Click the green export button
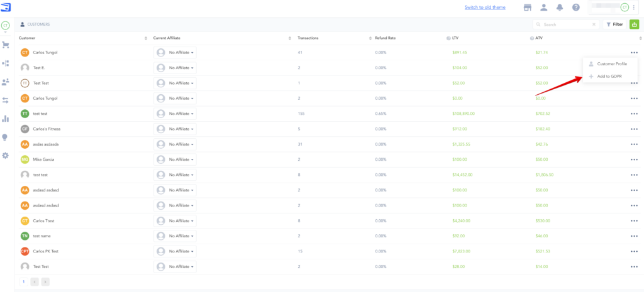644x292 pixels. 635,24
